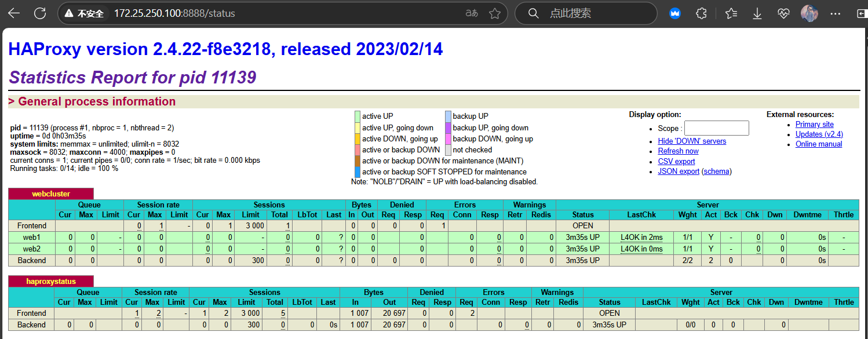Screen dimensions: 868x339
Task: Click haproxystatus Frontend OPEN status
Action: point(610,313)
